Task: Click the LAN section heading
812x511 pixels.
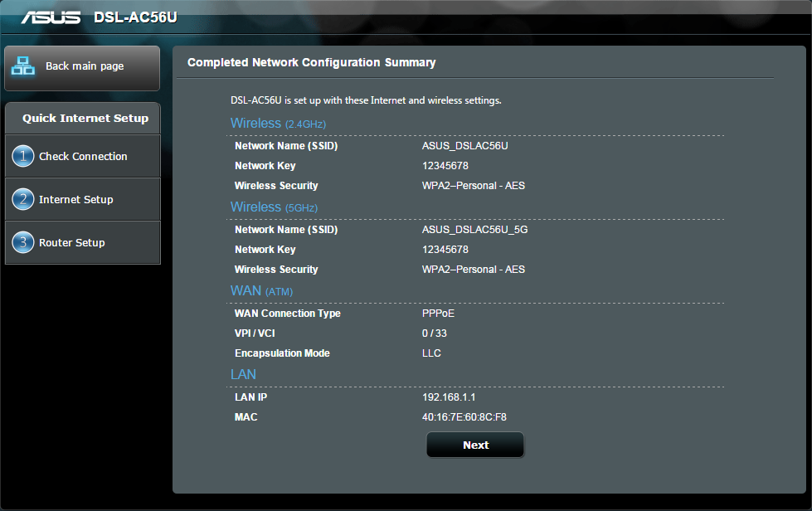Action: point(243,374)
